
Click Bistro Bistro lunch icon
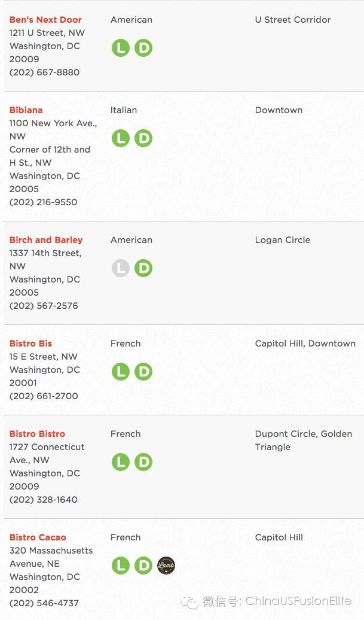121,462
